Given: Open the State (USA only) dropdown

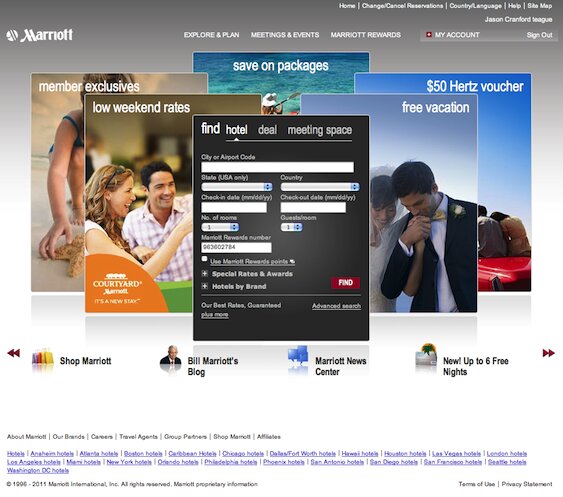Looking at the screenshot, I should coord(237,187).
